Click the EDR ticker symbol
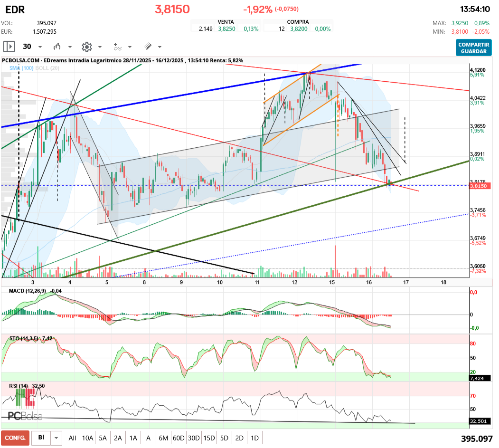Screen dimensions: 499x448 point(15,10)
